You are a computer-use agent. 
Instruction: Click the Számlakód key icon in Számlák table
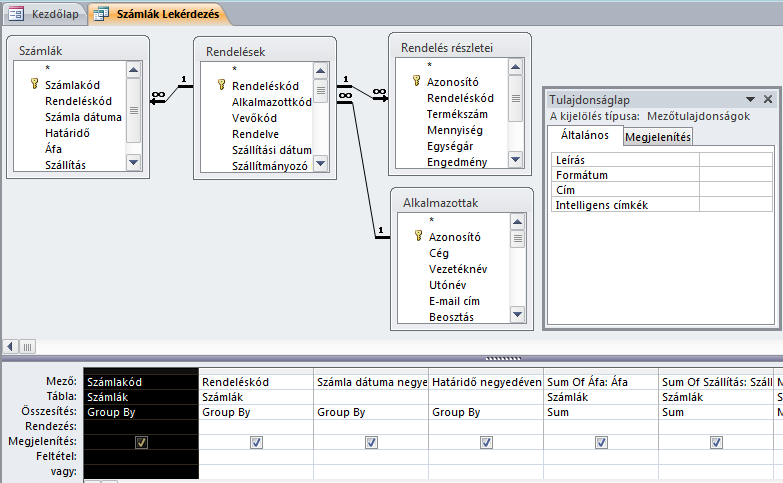click(34, 83)
